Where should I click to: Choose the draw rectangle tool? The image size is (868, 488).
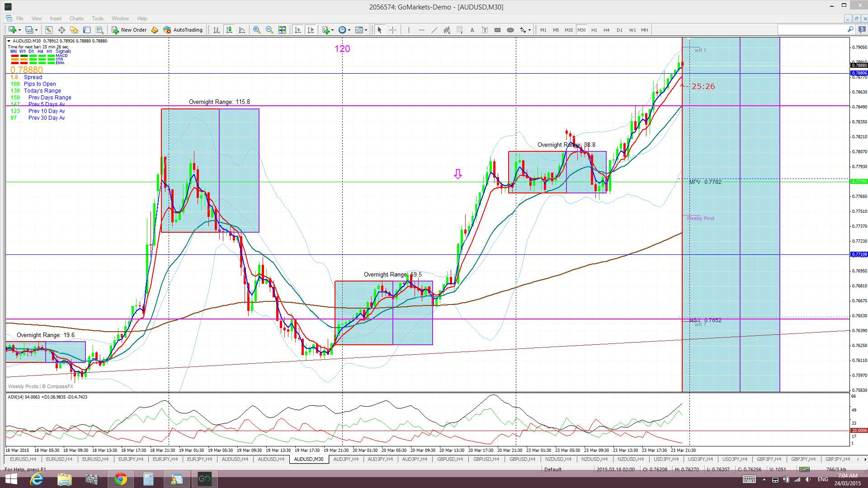497,30
